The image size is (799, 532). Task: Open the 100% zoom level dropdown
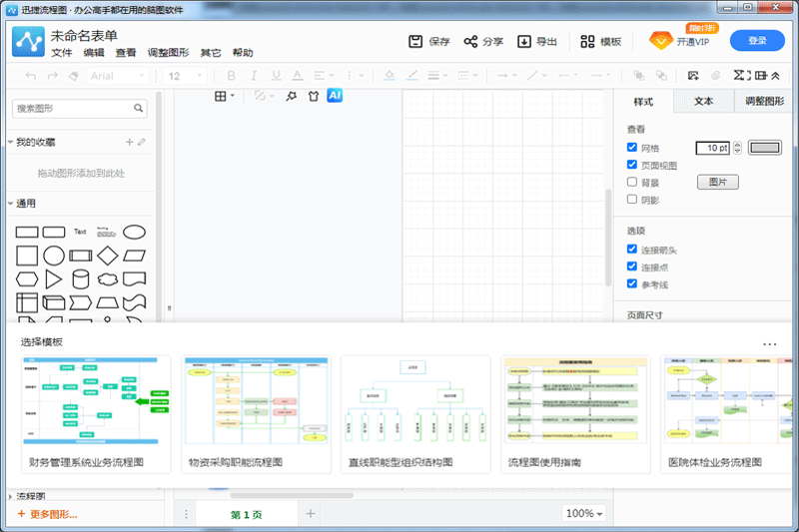pos(584,514)
